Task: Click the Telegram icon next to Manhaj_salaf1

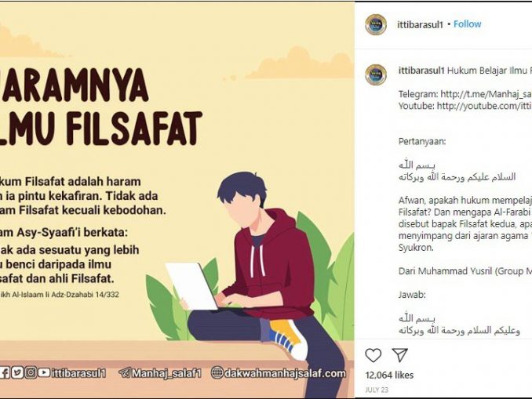Action: 125,373
